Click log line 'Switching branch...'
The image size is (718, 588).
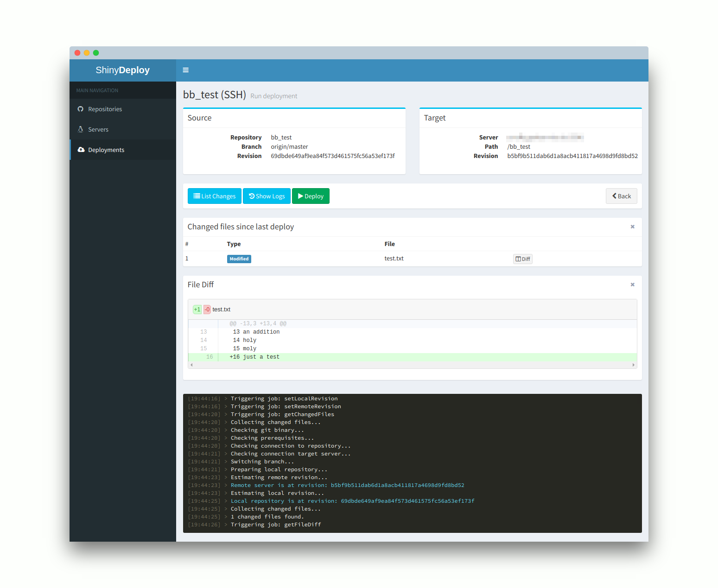262,462
